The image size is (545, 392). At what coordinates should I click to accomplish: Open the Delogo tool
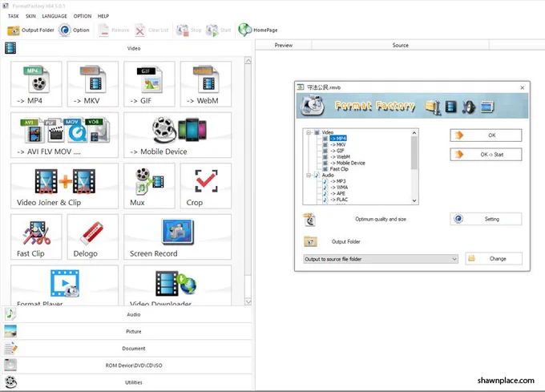pyautogui.click(x=93, y=237)
